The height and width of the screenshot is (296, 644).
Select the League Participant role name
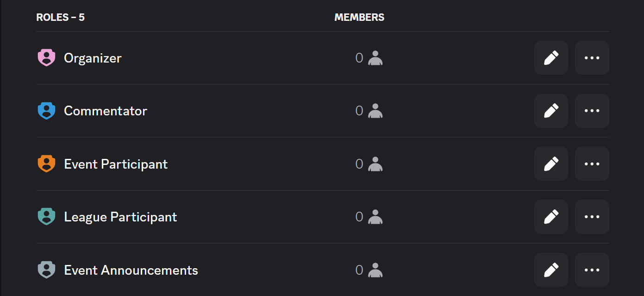120,217
